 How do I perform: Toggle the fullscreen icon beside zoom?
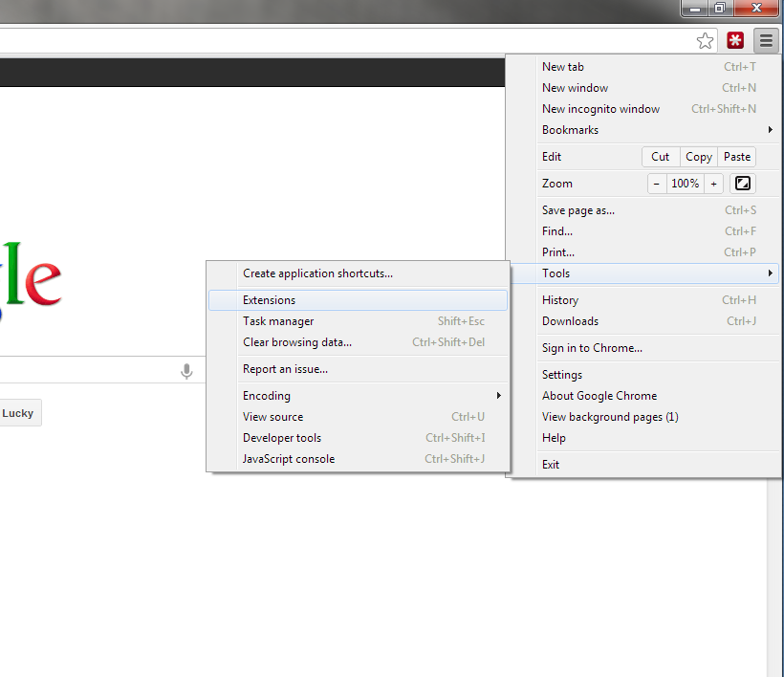pos(742,184)
